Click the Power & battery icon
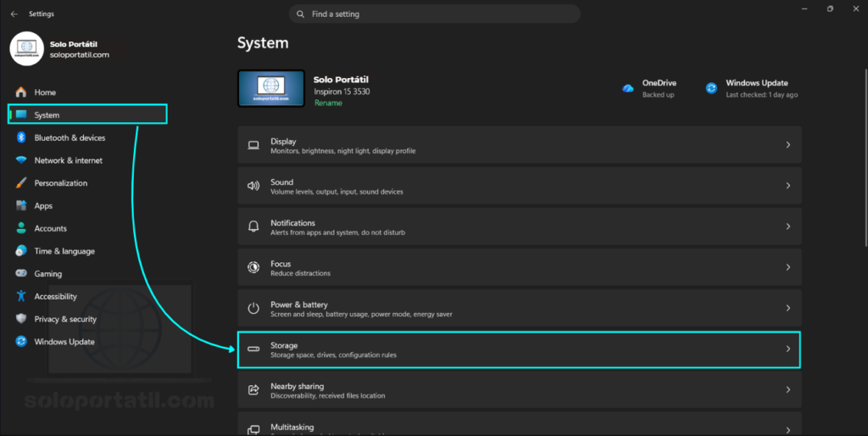This screenshot has height=436, width=868. pyautogui.click(x=253, y=308)
